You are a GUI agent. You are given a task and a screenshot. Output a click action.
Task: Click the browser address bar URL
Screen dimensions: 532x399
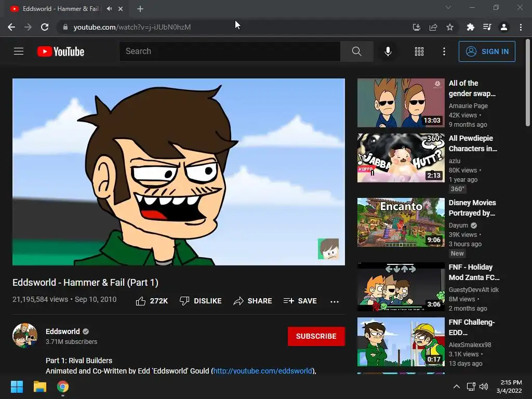pyautogui.click(x=132, y=27)
